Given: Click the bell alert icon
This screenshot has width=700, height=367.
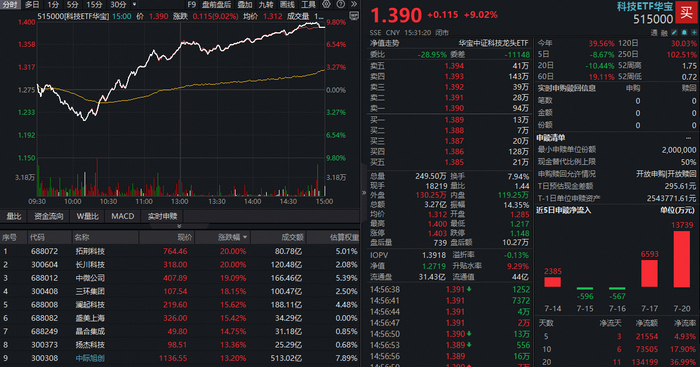Looking at the screenshot, I should click(x=684, y=33).
